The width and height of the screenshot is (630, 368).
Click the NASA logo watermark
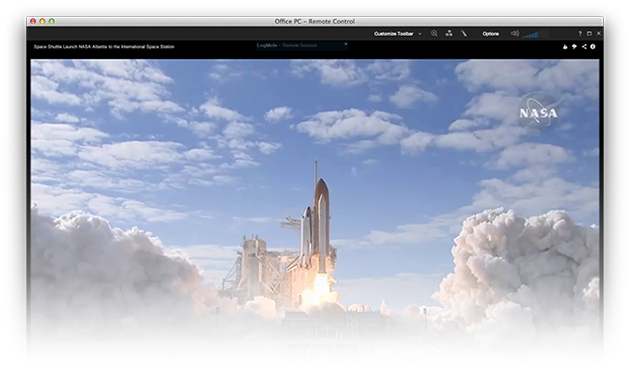[538, 113]
